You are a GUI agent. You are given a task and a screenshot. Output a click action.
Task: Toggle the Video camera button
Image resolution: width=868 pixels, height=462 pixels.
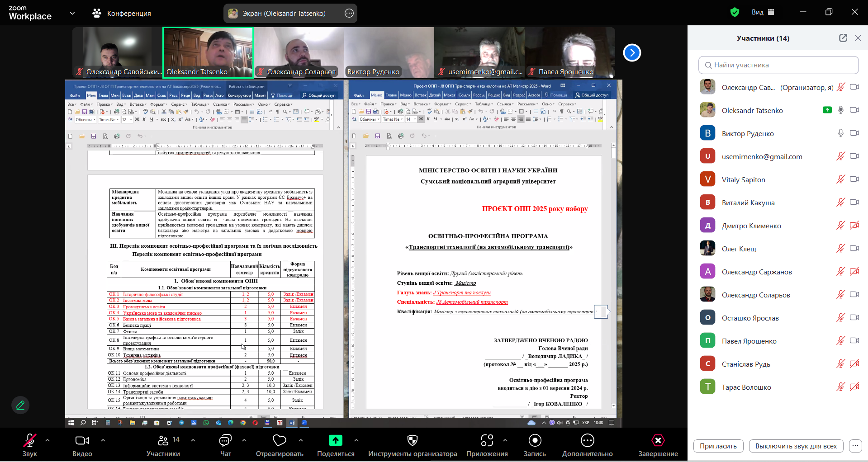[82, 441]
